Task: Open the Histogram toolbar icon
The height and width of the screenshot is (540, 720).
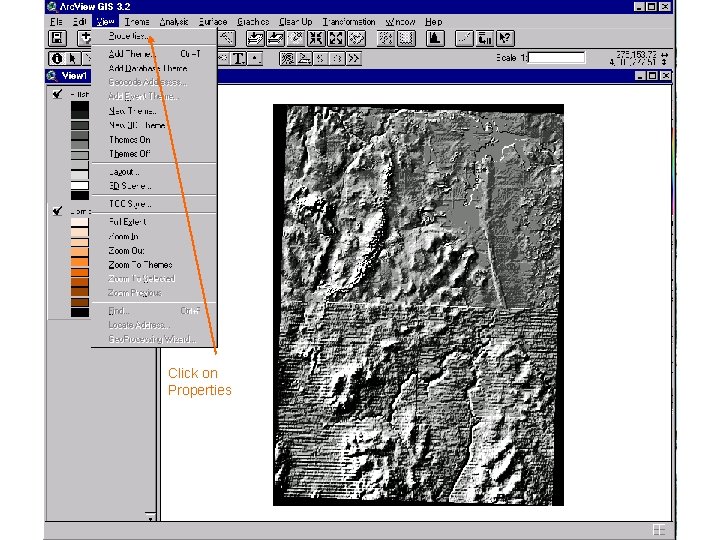Action: coord(435,38)
